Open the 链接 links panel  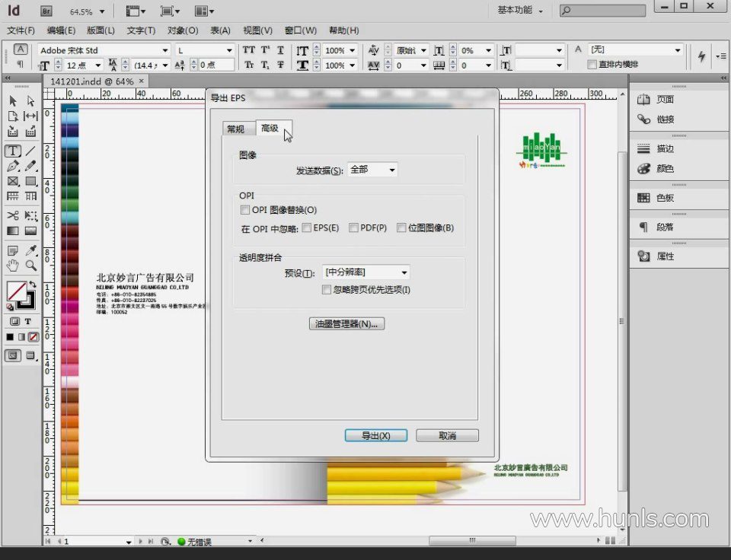point(664,119)
